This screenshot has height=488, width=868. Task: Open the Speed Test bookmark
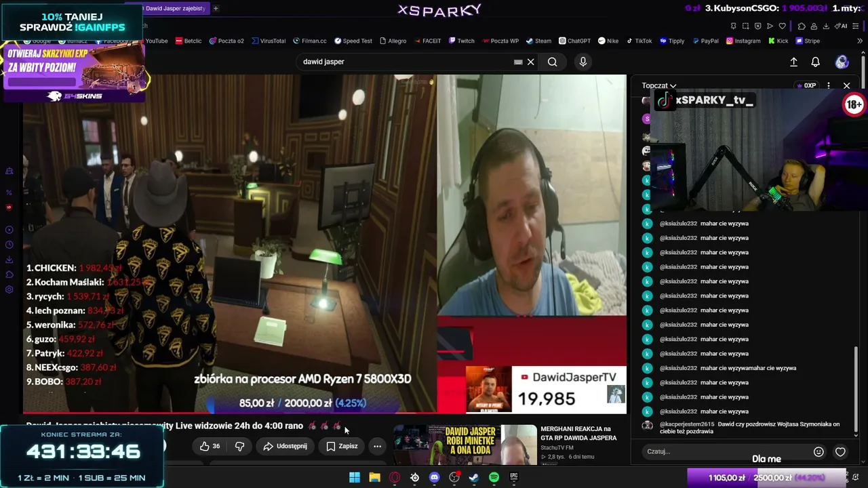(x=353, y=41)
